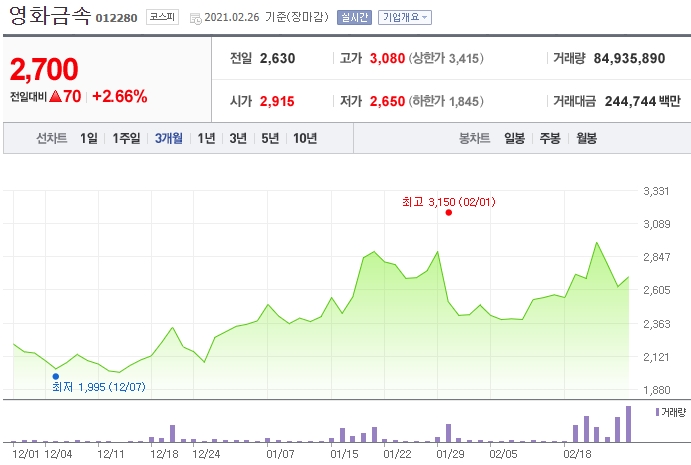Switch to 월봉 monthly candle chart
This screenshot has width=691, height=465.
coord(587,138)
